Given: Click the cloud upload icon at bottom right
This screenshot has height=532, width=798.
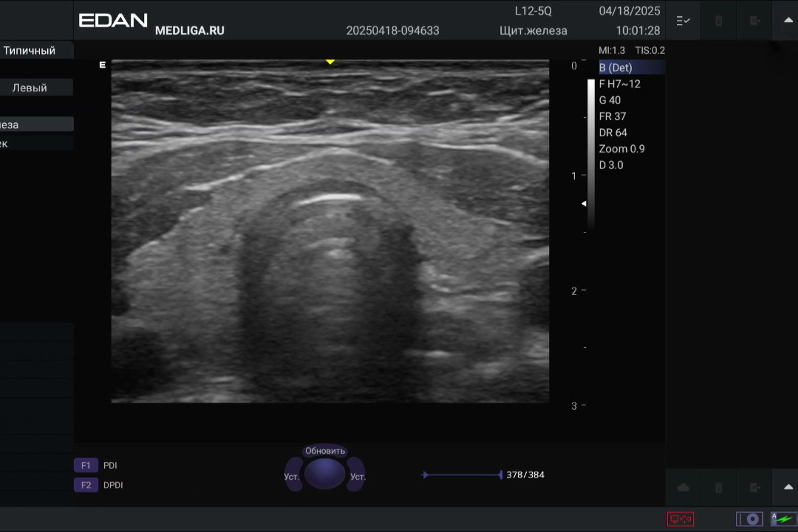Looking at the screenshot, I should point(683,487).
